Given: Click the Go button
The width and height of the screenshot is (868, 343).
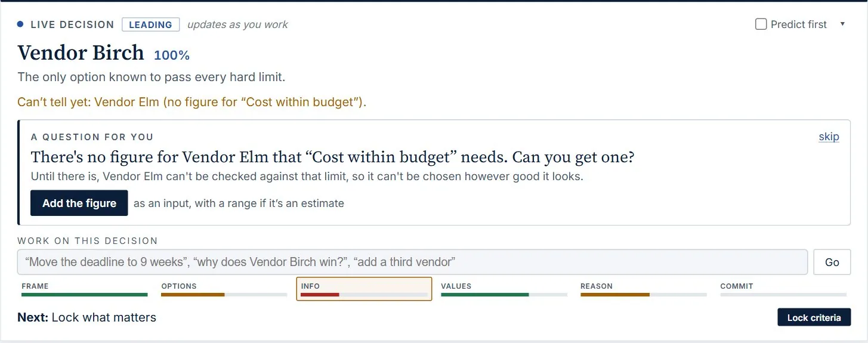Looking at the screenshot, I should pos(832,262).
